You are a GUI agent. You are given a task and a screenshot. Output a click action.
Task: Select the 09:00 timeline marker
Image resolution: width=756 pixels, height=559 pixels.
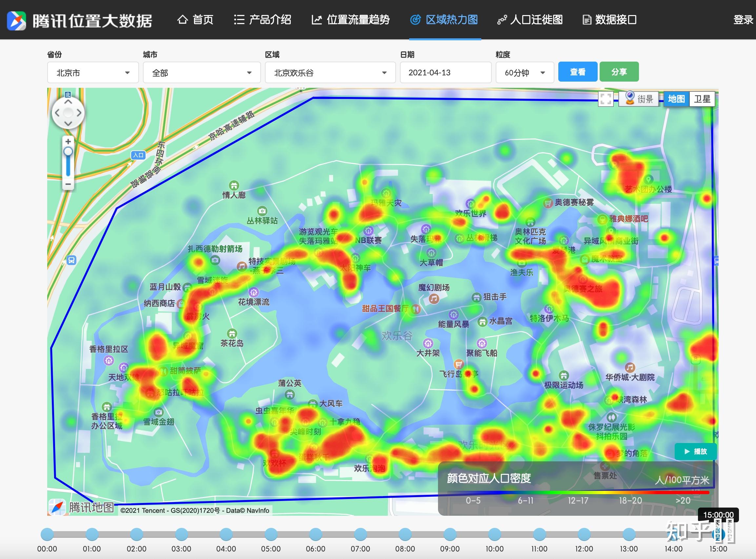(x=450, y=534)
